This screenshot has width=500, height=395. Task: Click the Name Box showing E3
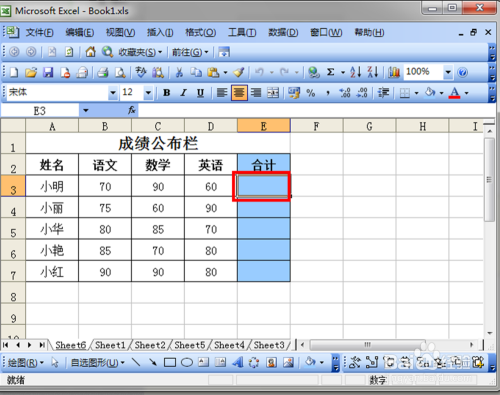[x=40, y=110]
